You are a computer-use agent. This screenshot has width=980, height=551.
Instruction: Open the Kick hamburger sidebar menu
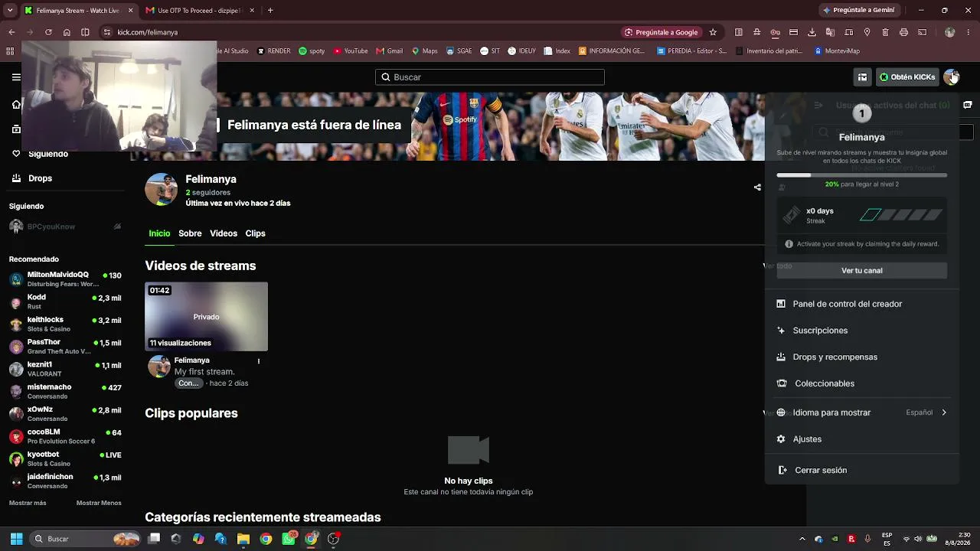(x=16, y=77)
